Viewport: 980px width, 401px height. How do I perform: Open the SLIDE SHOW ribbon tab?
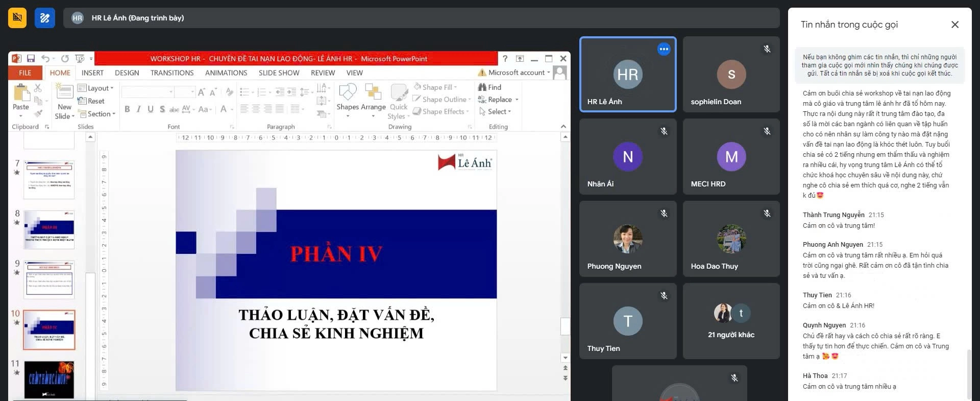[x=279, y=73]
